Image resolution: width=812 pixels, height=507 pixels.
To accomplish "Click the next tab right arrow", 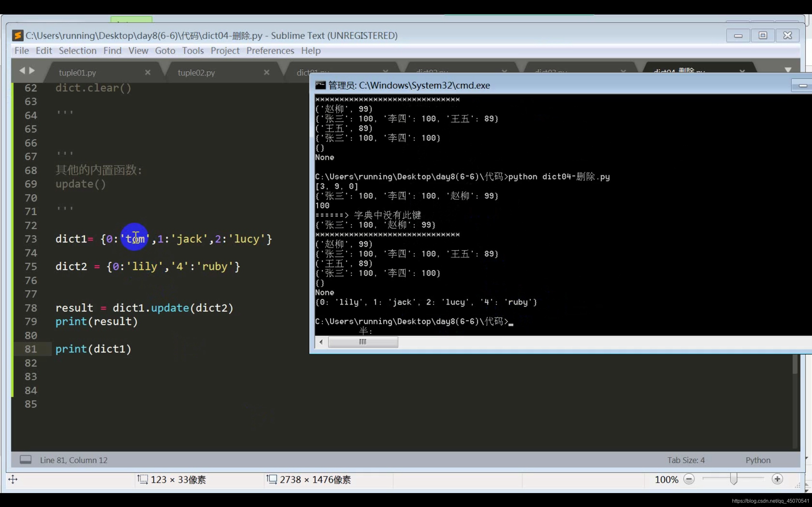I will 32,70.
